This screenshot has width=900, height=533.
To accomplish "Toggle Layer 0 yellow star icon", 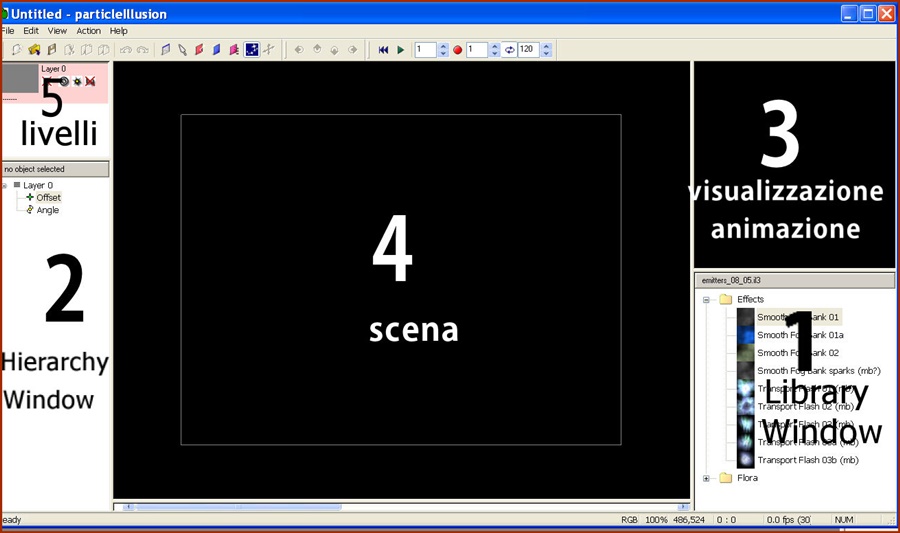I will (77, 81).
